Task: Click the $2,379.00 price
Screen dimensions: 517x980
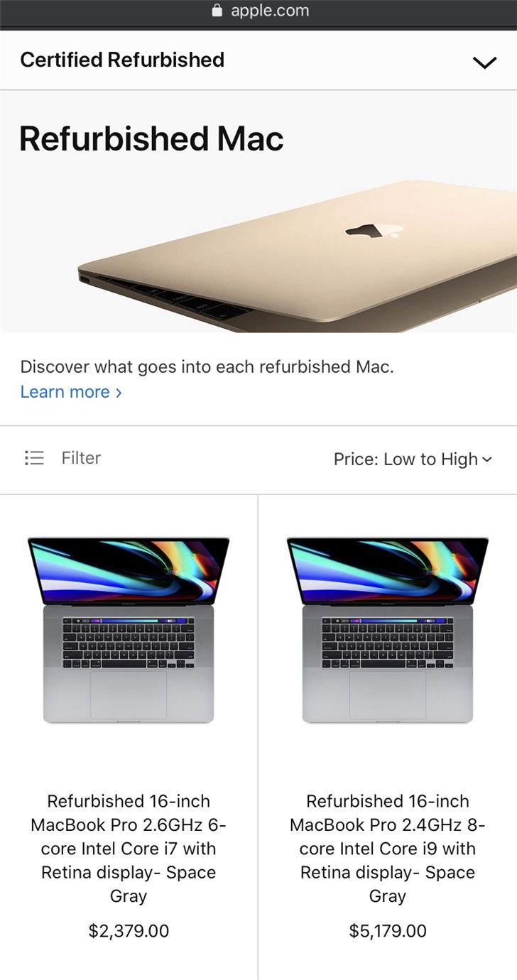Action: tap(129, 931)
